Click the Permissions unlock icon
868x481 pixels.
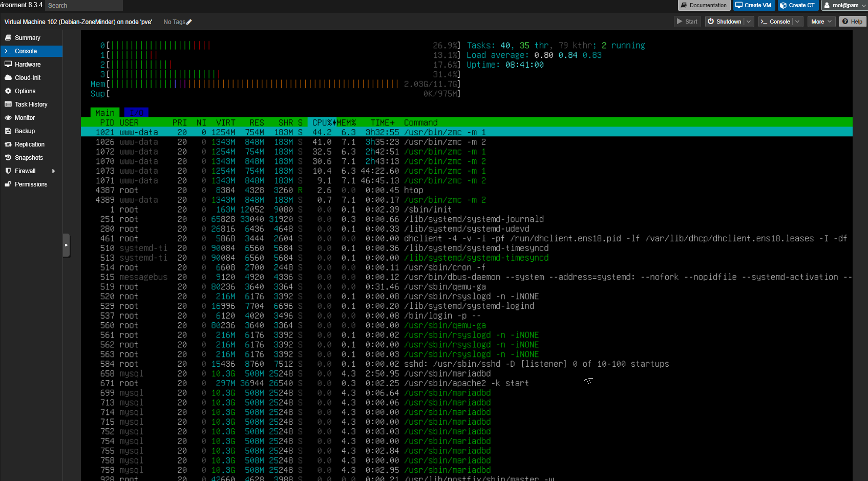coord(8,184)
